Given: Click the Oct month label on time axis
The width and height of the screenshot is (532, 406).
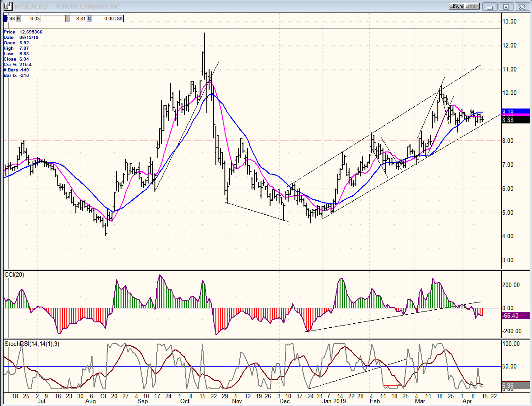Looking at the screenshot, I should (185, 401).
